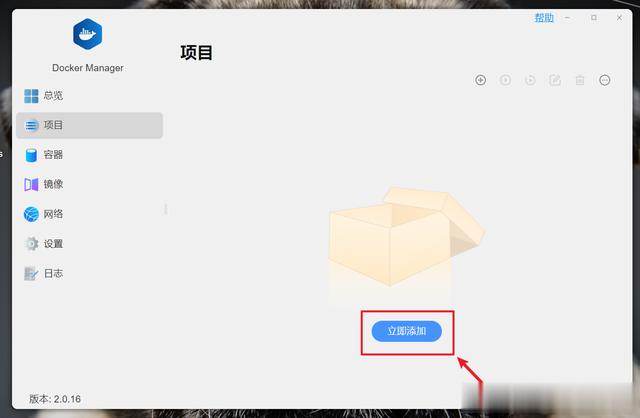Click the Docker Manager whale logo
The image size is (640, 418).
tap(87, 34)
